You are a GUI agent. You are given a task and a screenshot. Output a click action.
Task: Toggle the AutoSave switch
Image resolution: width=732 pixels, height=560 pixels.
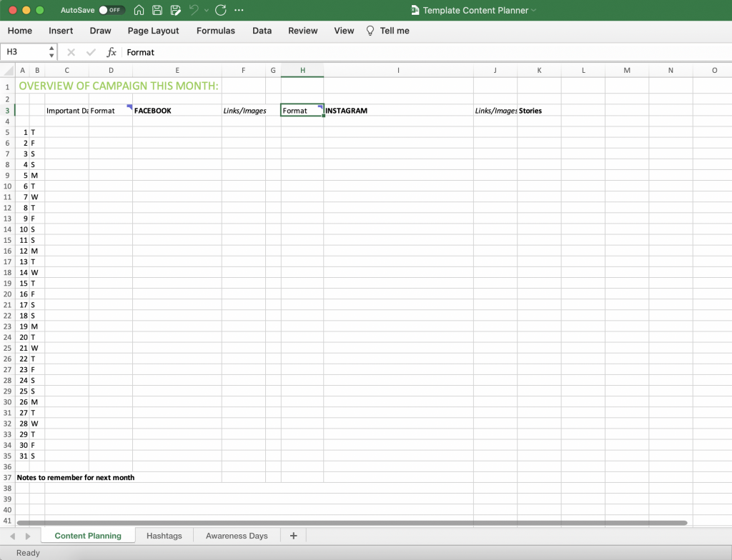(x=112, y=10)
